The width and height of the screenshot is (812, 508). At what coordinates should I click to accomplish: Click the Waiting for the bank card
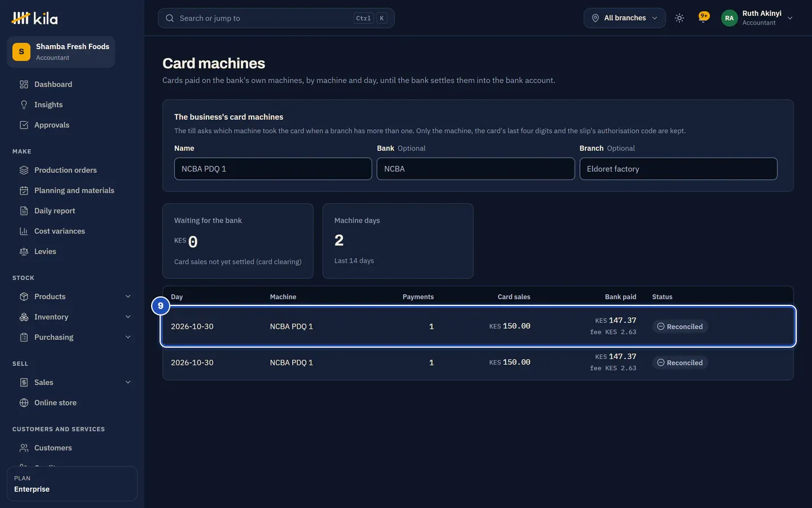[238, 241]
